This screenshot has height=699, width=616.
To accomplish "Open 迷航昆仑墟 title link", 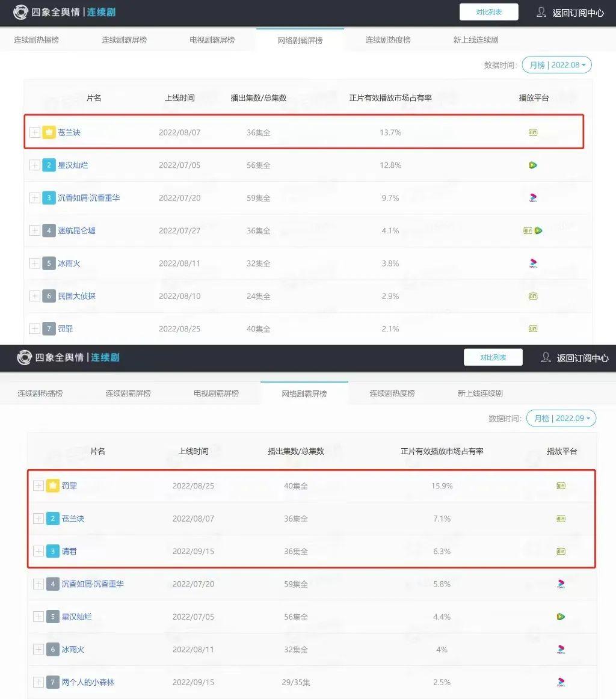I will tap(76, 230).
